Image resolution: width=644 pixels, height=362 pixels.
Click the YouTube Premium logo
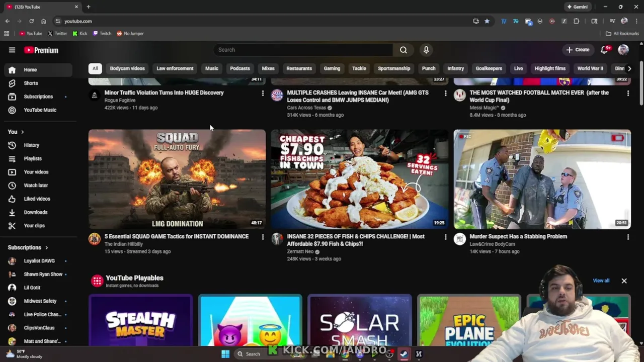click(x=41, y=50)
